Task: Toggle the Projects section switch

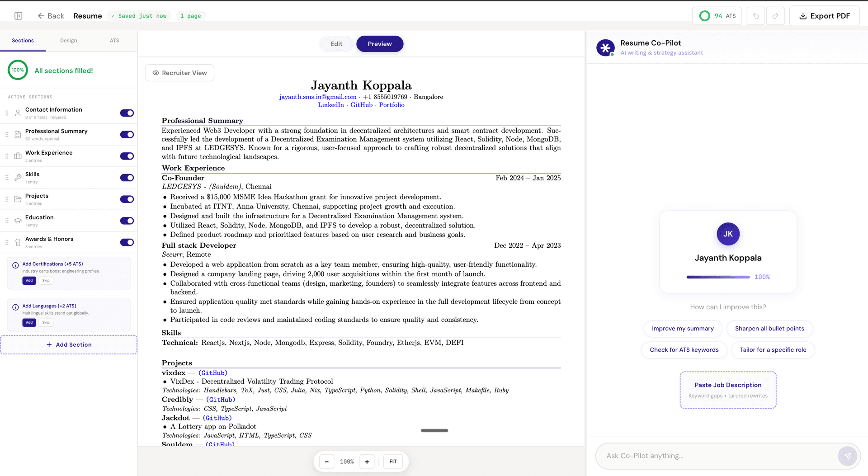Action: click(x=127, y=199)
